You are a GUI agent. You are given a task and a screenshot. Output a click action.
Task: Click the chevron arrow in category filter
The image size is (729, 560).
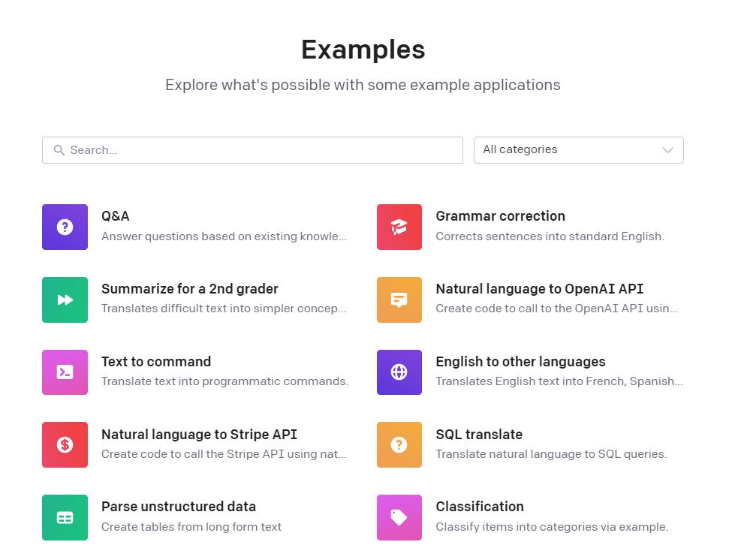click(667, 150)
